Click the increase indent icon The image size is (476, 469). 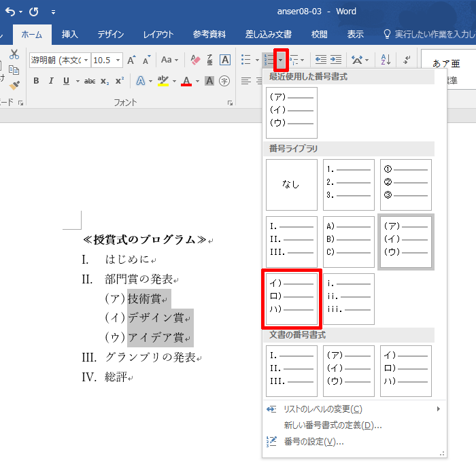click(x=336, y=60)
